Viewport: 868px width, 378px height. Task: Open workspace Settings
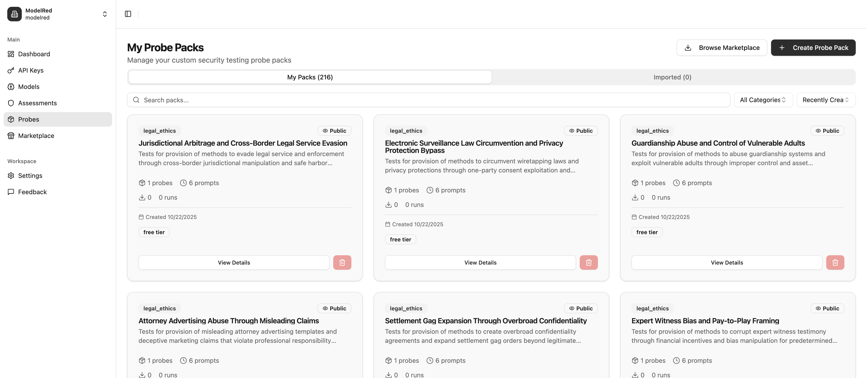[x=30, y=176]
